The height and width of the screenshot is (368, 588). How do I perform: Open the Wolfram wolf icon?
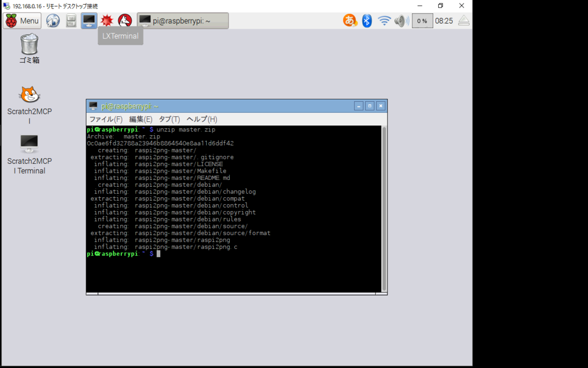point(125,21)
